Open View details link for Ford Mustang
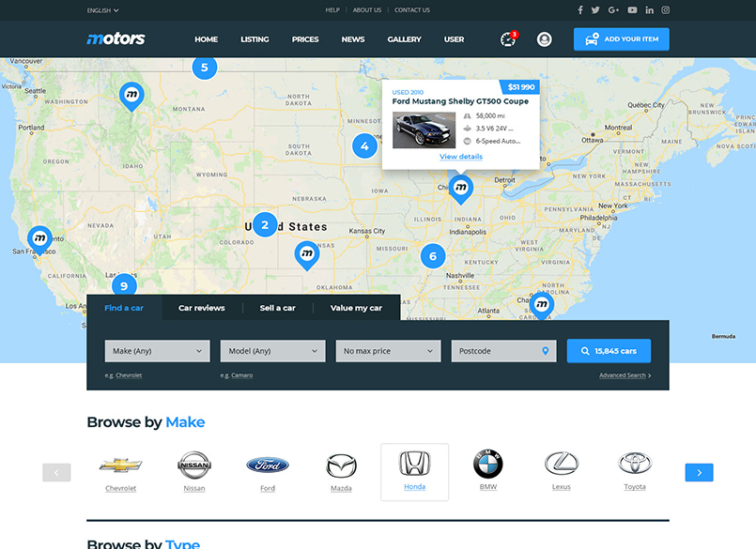Screen dimensions: 756x549 (x=461, y=157)
